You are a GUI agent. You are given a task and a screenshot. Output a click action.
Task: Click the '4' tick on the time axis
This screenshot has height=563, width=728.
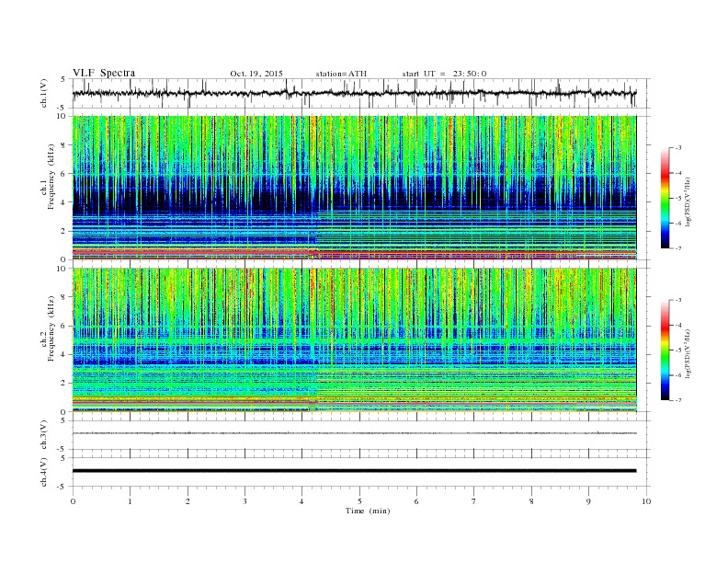coord(301,501)
